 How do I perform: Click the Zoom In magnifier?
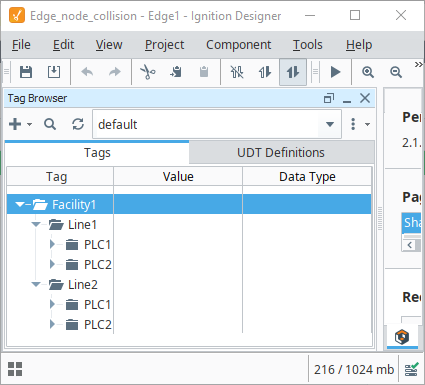tap(368, 72)
